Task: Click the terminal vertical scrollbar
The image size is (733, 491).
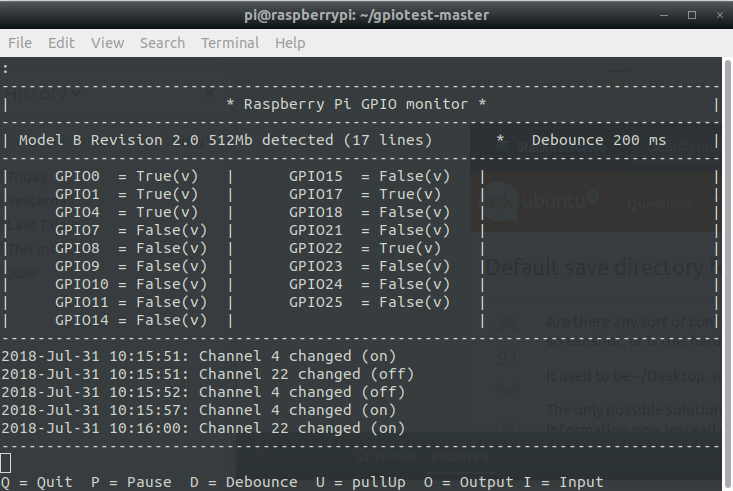Action: (x=727, y=274)
